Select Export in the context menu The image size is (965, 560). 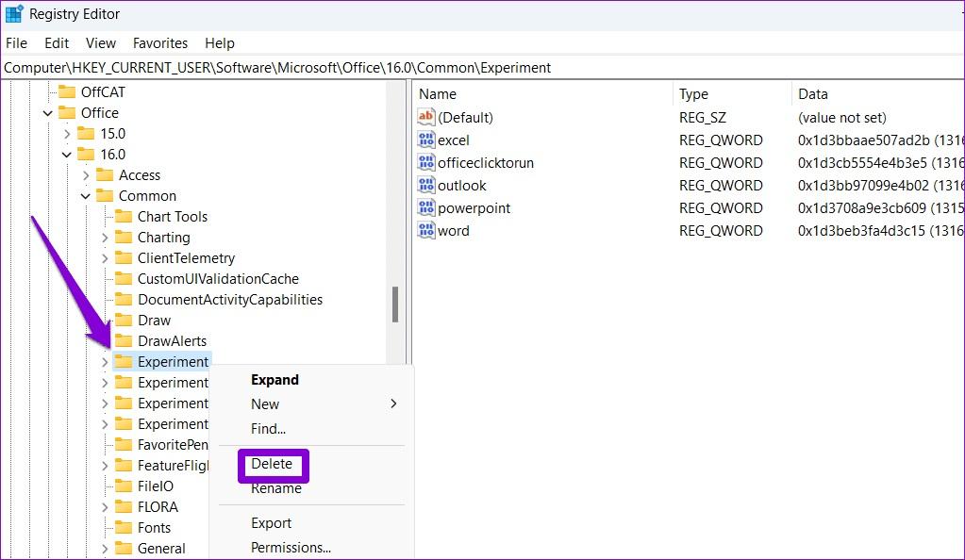coord(271,523)
